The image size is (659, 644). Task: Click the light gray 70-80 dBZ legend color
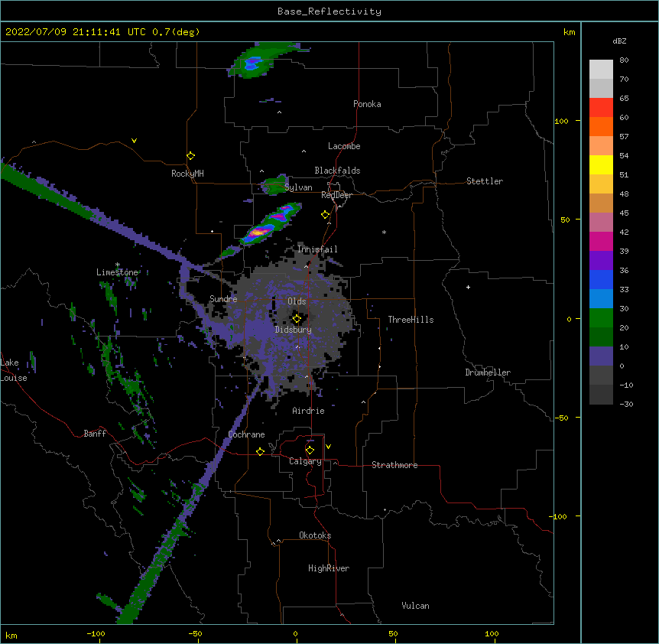coord(601,70)
